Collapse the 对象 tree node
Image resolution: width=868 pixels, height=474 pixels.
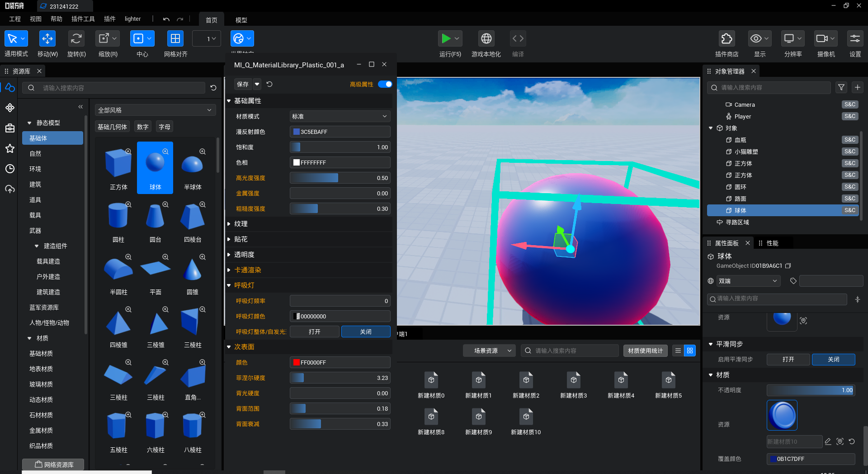click(x=711, y=128)
